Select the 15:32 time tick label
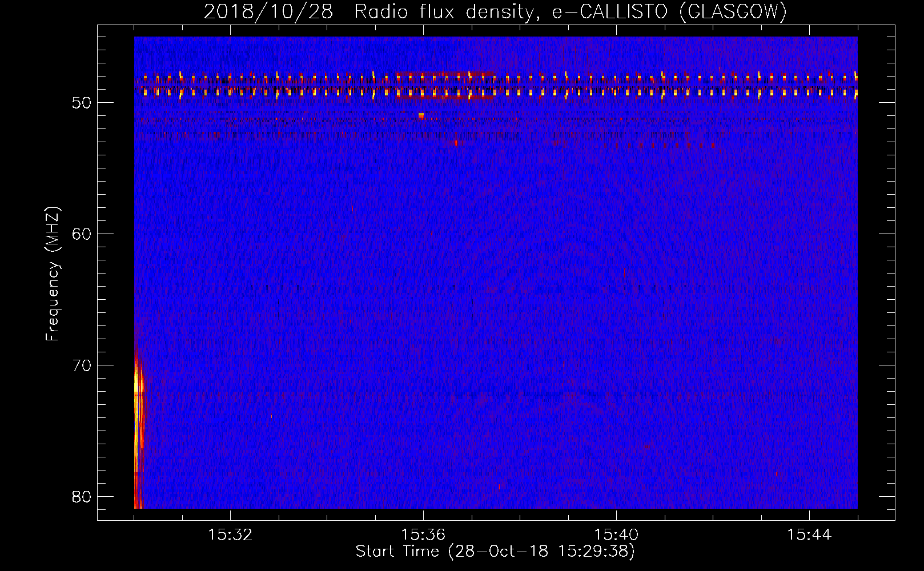The height and width of the screenshot is (571, 924). [x=230, y=535]
